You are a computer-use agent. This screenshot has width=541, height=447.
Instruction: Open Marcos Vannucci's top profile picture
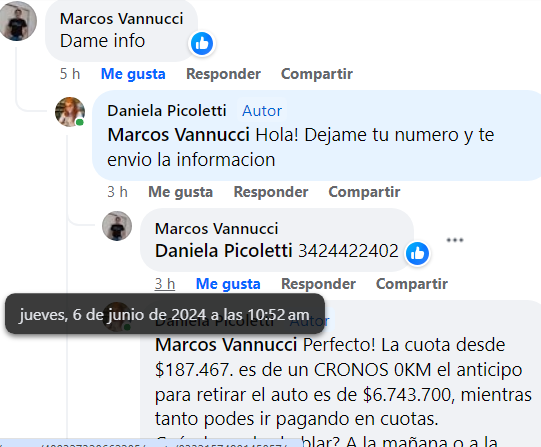(18, 21)
